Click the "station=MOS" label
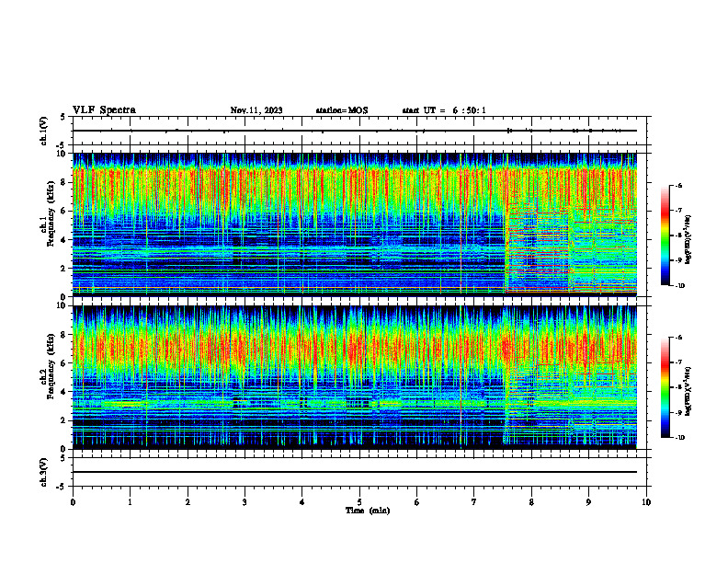The image size is (728, 563). tap(342, 110)
